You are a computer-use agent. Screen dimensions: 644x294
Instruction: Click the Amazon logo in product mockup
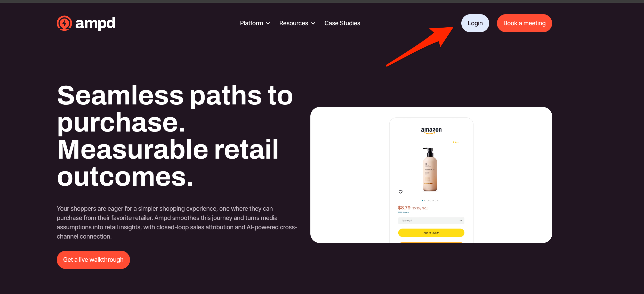(431, 130)
